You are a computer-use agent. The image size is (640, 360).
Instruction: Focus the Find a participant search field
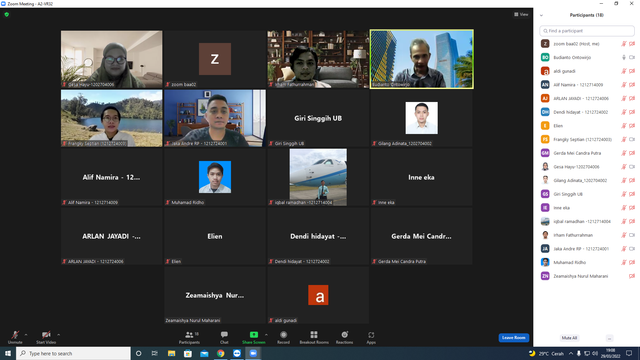tap(587, 31)
